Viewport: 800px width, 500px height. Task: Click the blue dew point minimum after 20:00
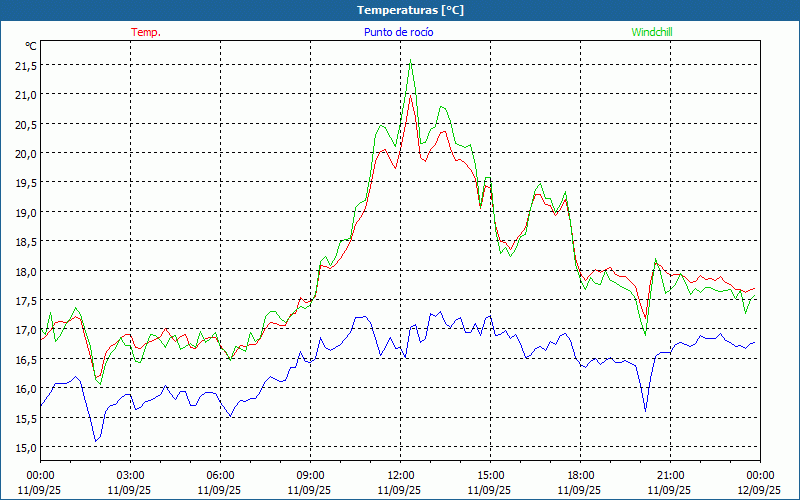(x=645, y=410)
